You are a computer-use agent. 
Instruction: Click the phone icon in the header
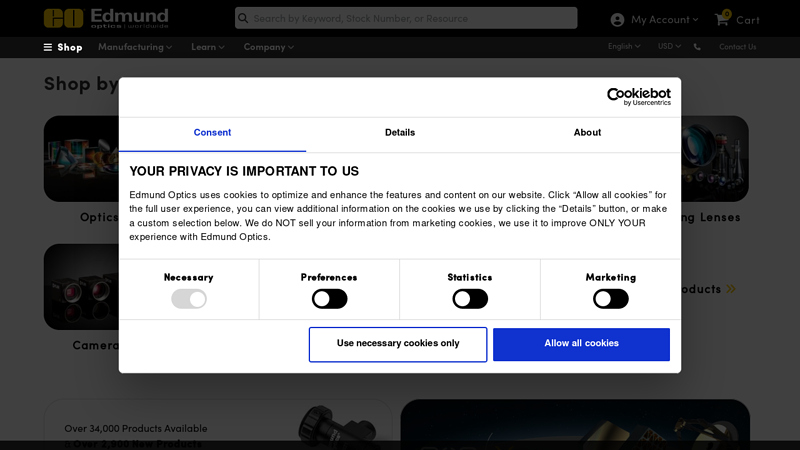697,47
